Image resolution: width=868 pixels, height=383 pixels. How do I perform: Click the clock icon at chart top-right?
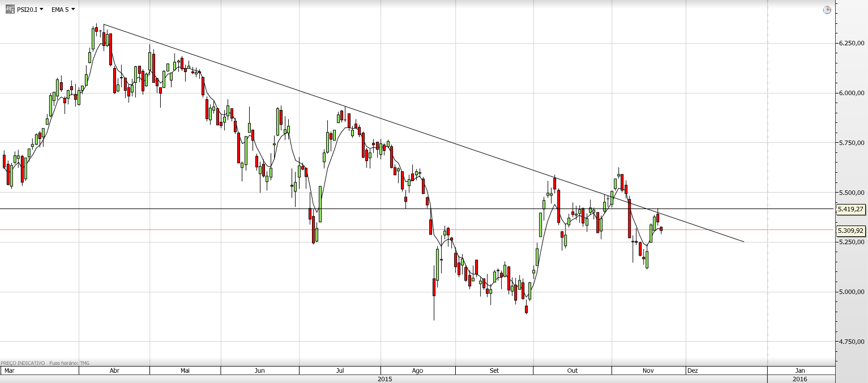[827, 10]
